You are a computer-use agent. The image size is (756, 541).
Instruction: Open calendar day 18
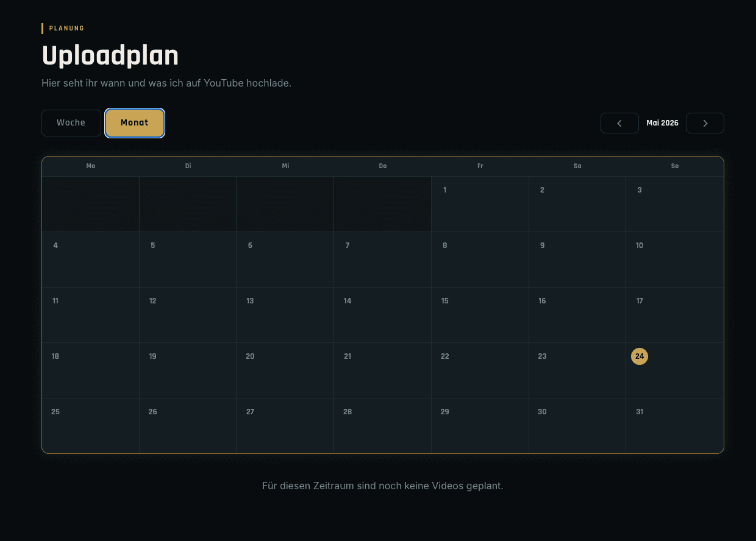tap(90, 370)
